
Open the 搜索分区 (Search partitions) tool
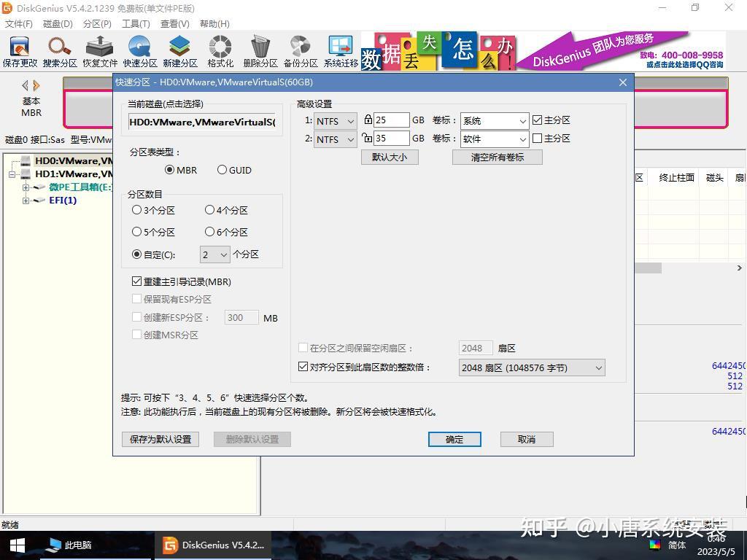click(x=60, y=52)
